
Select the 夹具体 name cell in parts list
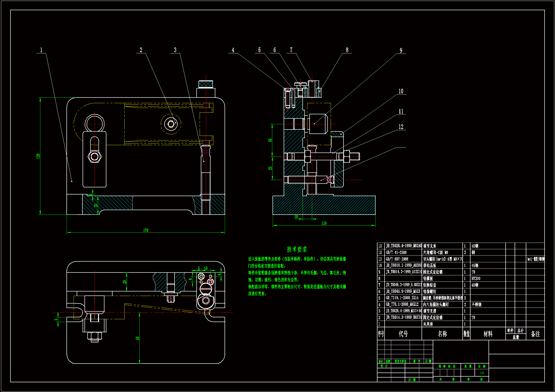tap(428, 324)
